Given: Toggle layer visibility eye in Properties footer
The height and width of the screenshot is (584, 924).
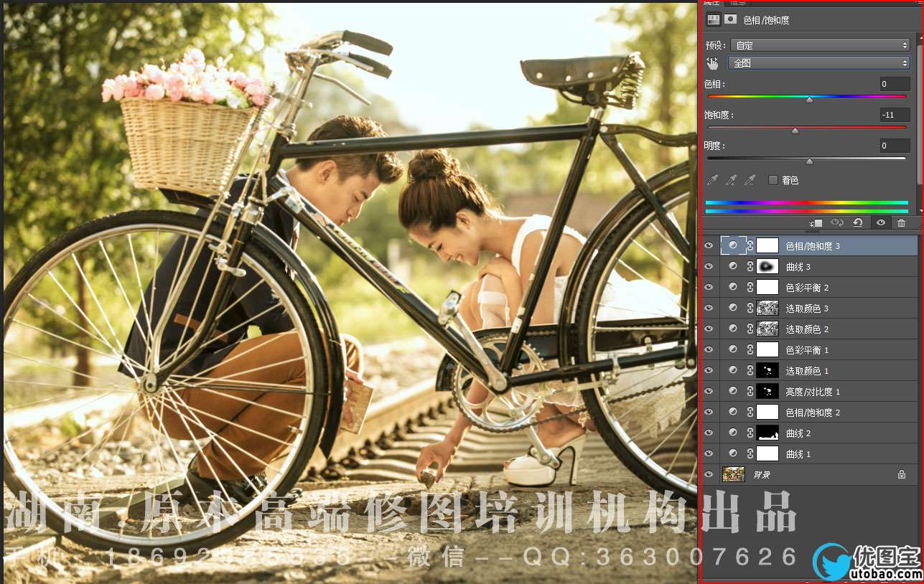Looking at the screenshot, I should point(880,223).
